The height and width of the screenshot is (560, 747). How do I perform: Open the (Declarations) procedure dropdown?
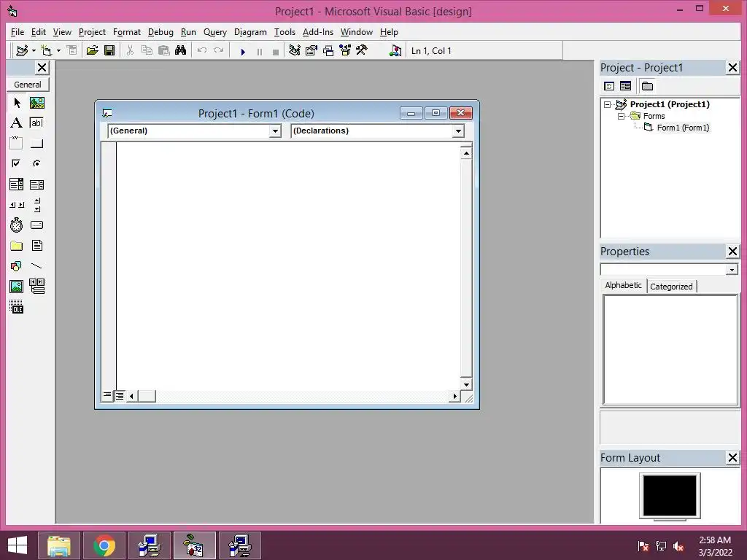[x=458, y=131]
